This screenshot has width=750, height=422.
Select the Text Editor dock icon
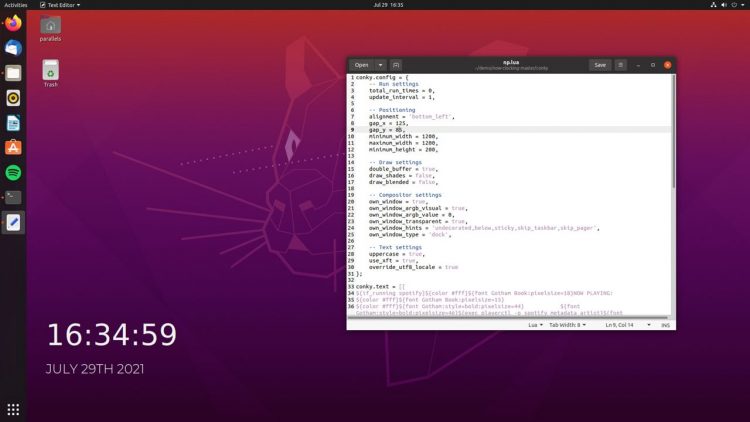(13, 222)
